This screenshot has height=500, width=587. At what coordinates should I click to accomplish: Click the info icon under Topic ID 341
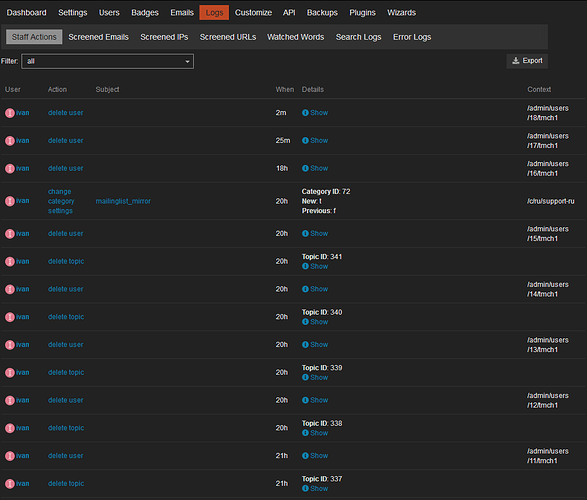(305, 266)
